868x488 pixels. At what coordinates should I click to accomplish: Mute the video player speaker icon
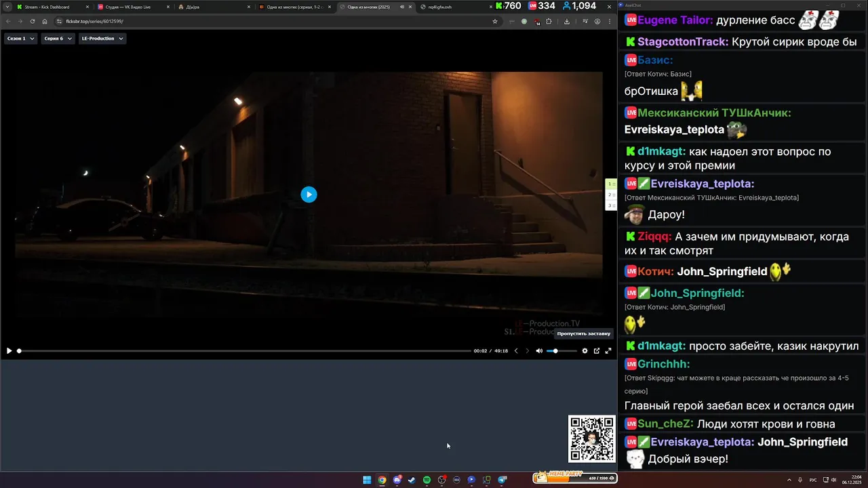(x=539, y=350)
